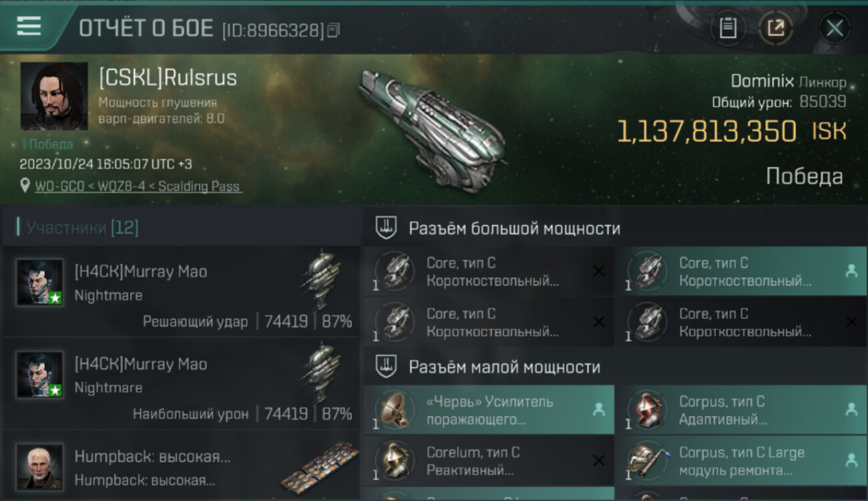Open Rulsrus pilot portrait
The image size is (868, 501).
[54, 96]
